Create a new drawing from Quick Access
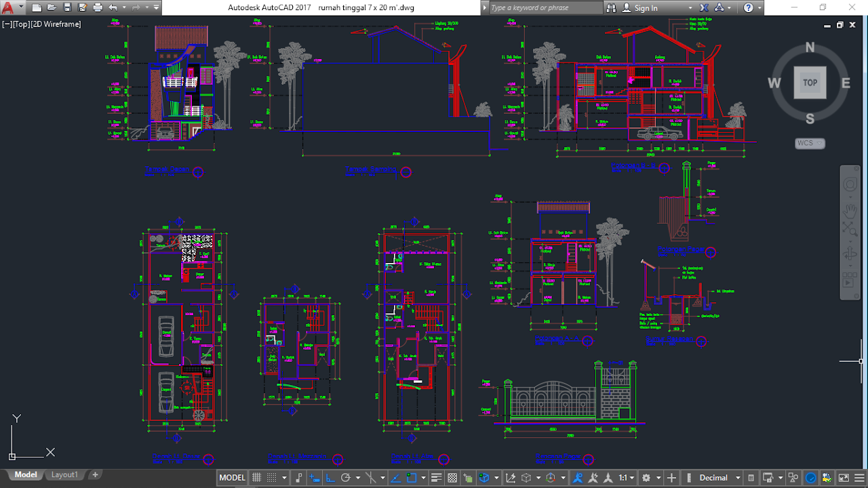The image size is (868, 488). pyautogui.click(x=37, y=7)
